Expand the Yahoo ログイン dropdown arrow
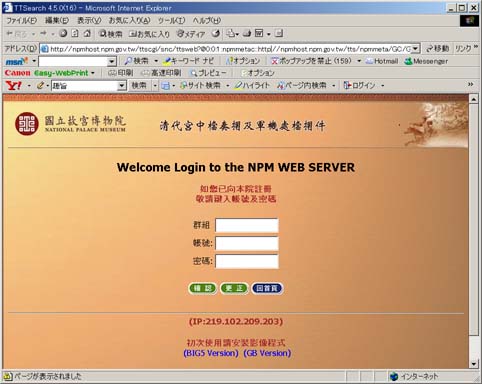The width and height of the screenshot is (482, 384). click(x=382, y=86)
